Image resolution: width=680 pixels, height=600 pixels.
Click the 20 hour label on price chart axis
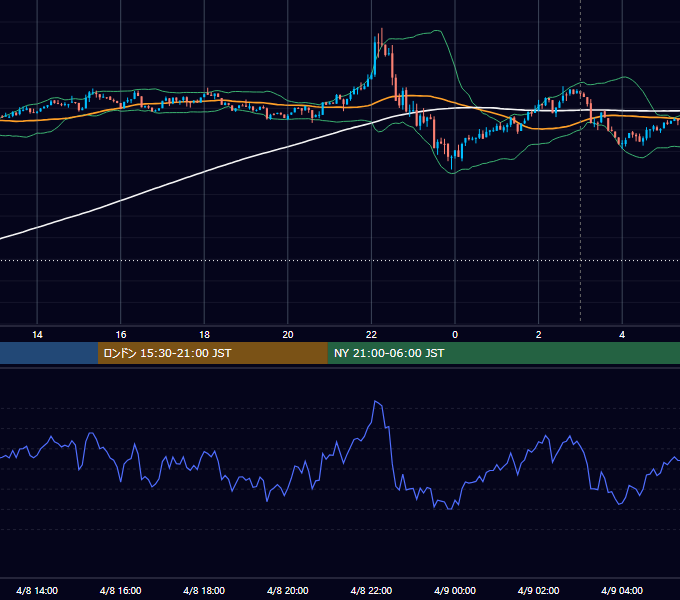(x=288, y=335)
